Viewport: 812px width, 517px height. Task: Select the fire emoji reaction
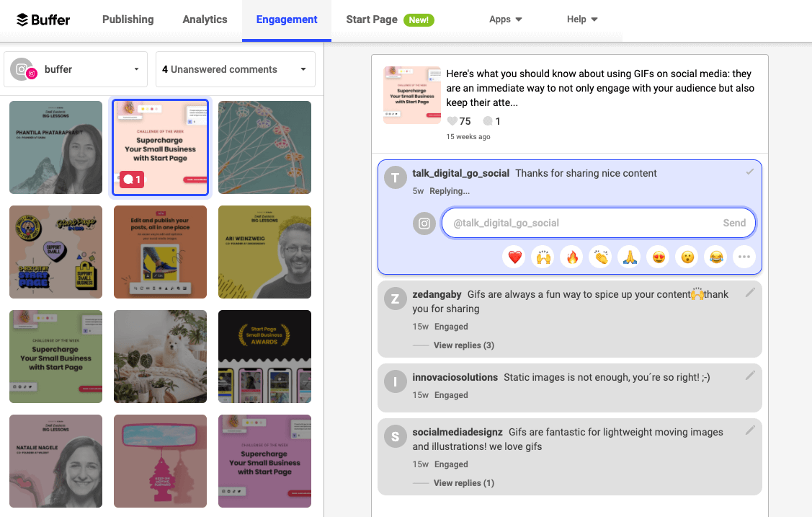coord(571,257)
